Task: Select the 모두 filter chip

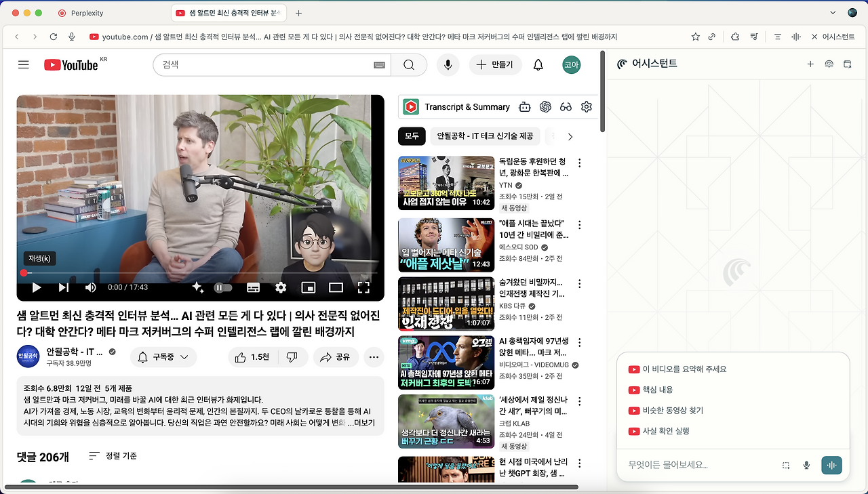Action: (412, 136)
